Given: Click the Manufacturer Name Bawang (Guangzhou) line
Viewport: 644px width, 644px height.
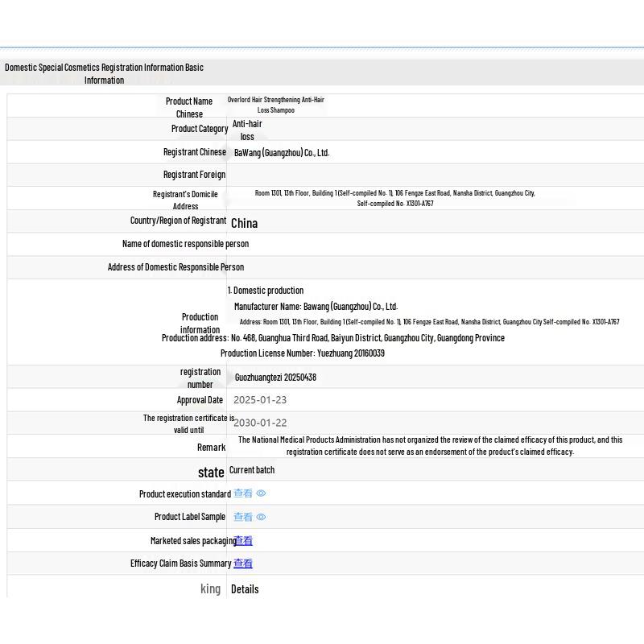Looking at the screenshot, I should point(316,307).
